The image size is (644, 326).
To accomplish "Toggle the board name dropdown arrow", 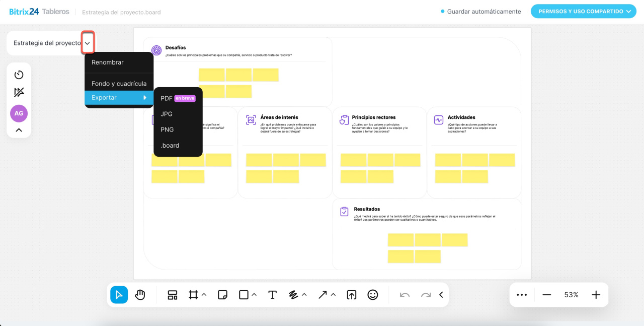I will [88, 43].
